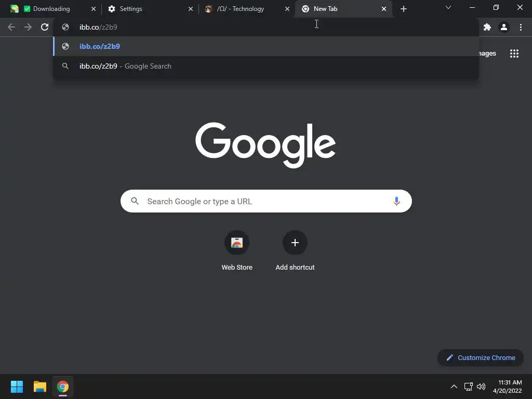Restore down the Chrome window

click(496, 7)
